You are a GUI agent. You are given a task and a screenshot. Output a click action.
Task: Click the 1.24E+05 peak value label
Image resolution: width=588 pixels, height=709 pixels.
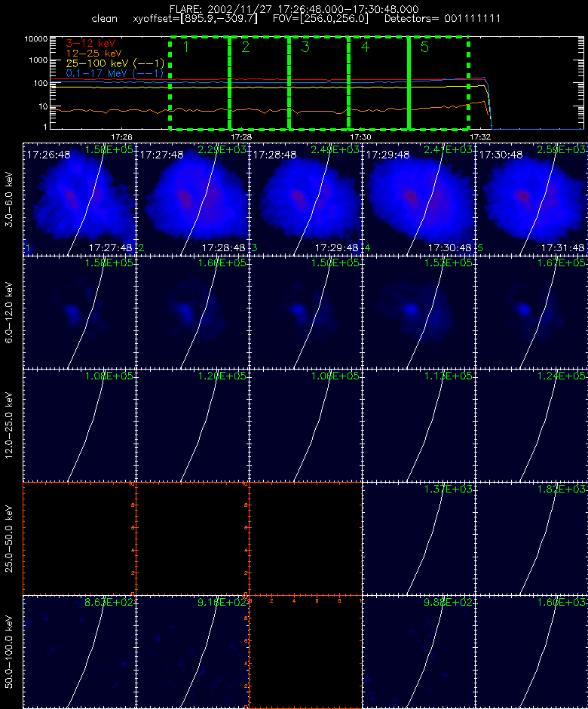(562, 376)
